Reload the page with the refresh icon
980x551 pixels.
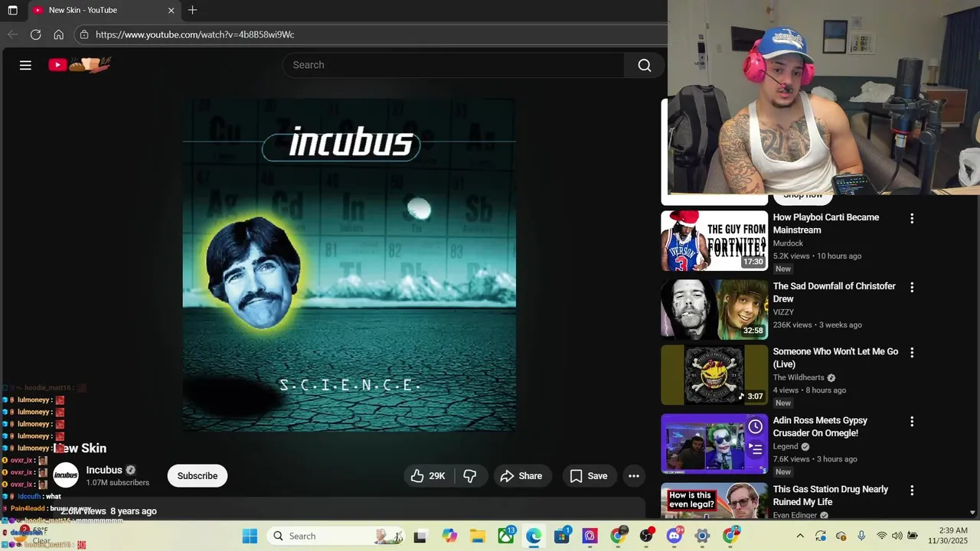[x=35, y=34]
